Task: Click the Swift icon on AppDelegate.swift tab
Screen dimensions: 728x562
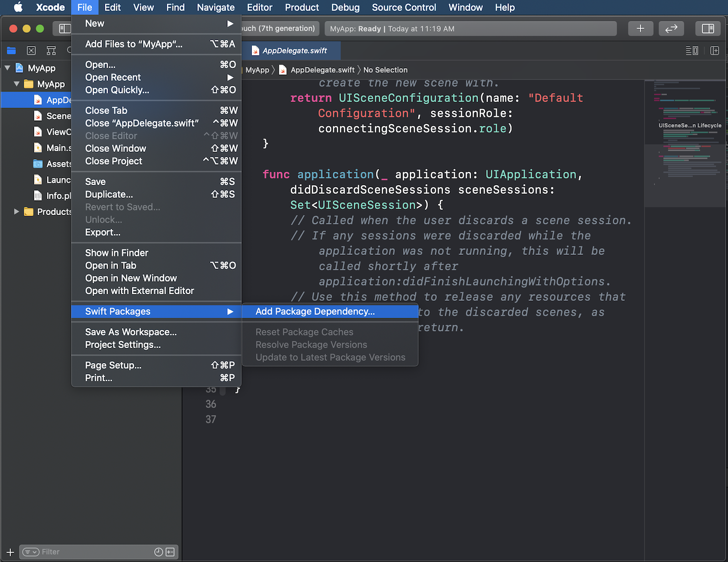Action: coord(256,50)
